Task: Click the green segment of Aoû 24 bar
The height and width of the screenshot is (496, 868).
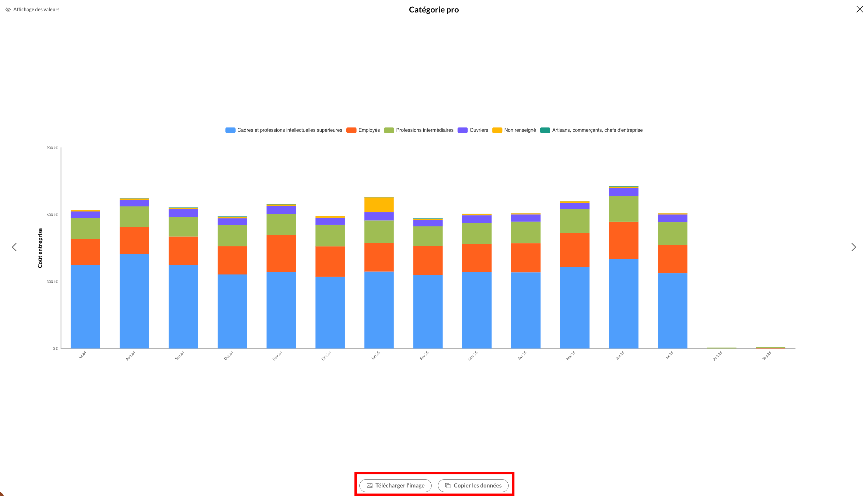Action: 134,217
